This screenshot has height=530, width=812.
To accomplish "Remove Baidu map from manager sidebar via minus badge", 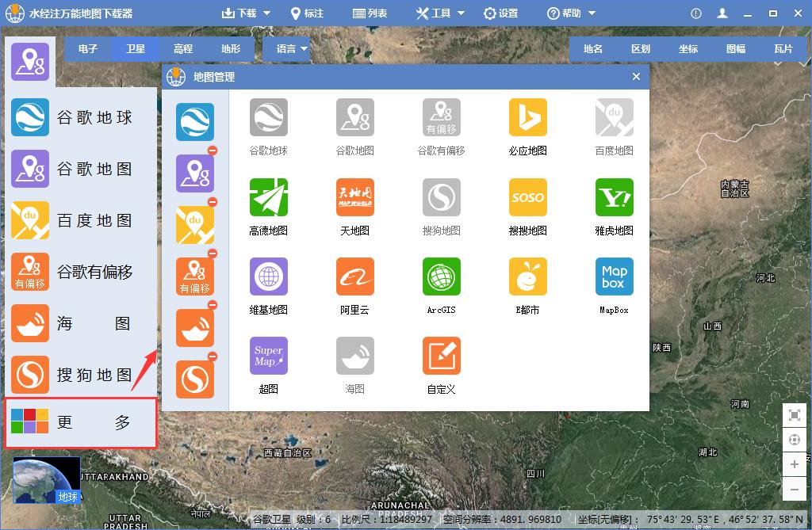I will [x=213, y=202].
